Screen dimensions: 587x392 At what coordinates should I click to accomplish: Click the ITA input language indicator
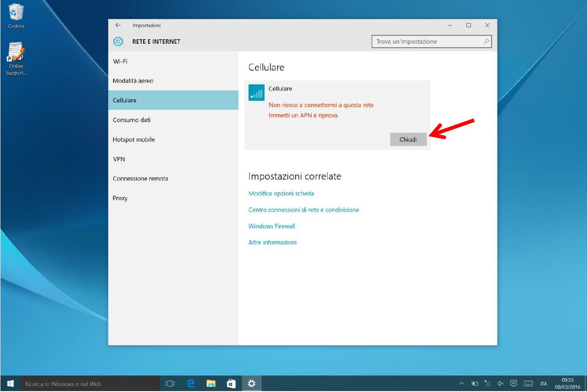coord(544,384)
